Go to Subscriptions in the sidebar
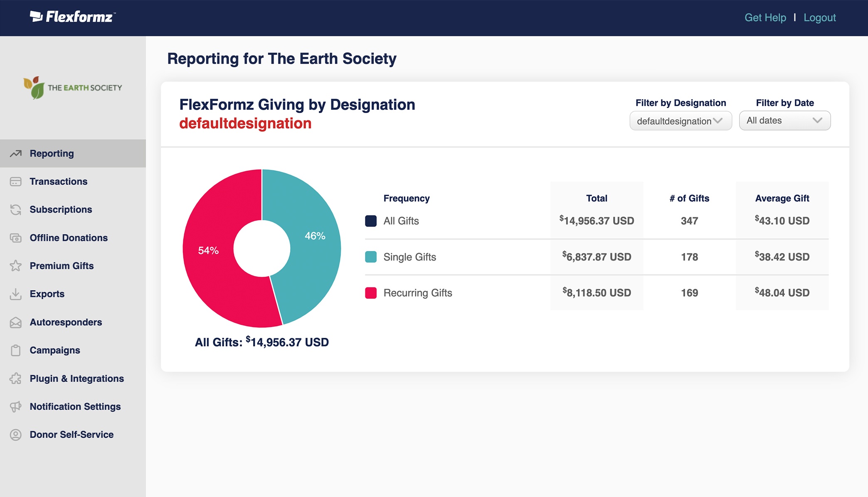 click(61, 209)
